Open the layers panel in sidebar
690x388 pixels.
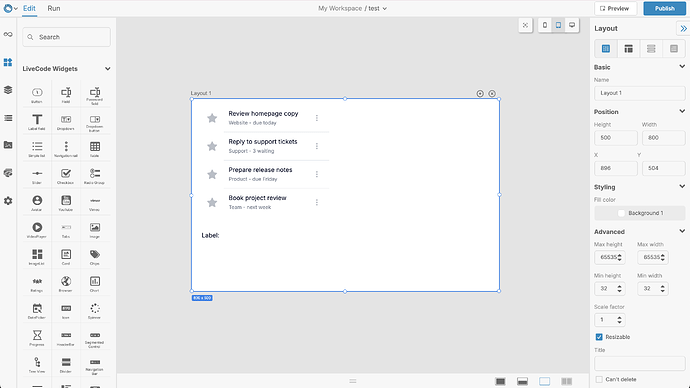coord(8,90)
